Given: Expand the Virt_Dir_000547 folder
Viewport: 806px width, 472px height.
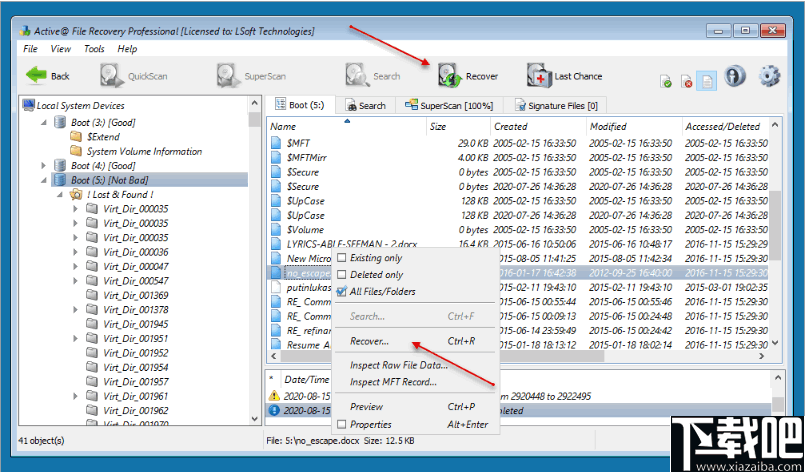Looking at the screenshot, I should [x=76, y=281].
